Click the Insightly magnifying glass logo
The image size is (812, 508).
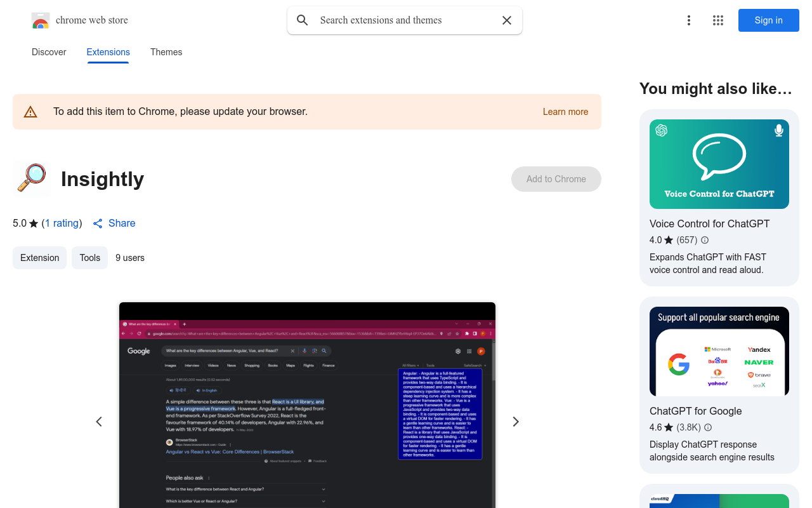click(31, 178)
